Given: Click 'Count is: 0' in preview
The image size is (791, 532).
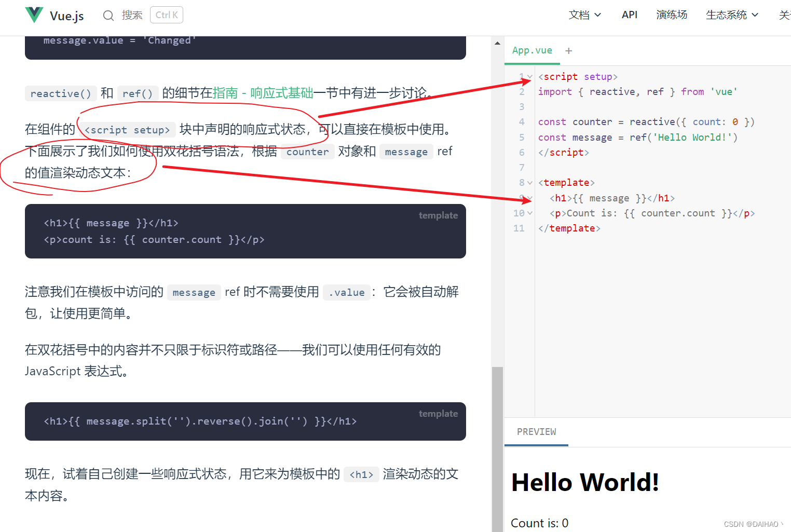Looking at the screenshot, I should coord(540,523).
